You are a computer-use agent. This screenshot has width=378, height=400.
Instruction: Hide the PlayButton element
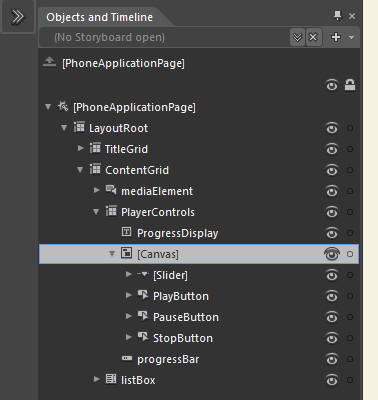point(332,296)
